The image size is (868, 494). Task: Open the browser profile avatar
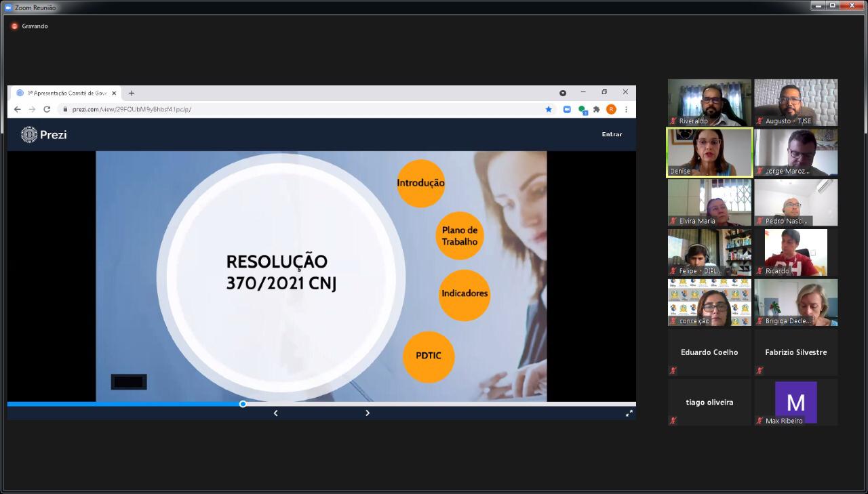point(611,109)
